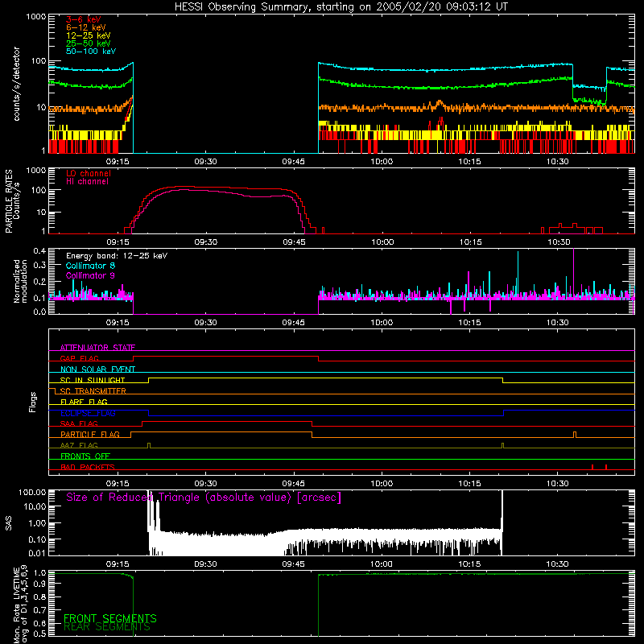Viewport: 644px width, 644px height.
Task: Click the SAS axis label
Action: (x=8, y=523)
